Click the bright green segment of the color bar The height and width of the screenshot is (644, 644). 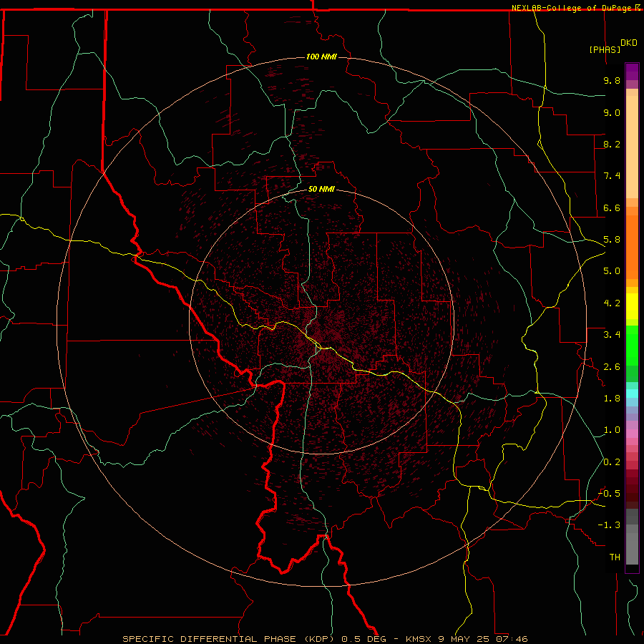click(632, 346)
